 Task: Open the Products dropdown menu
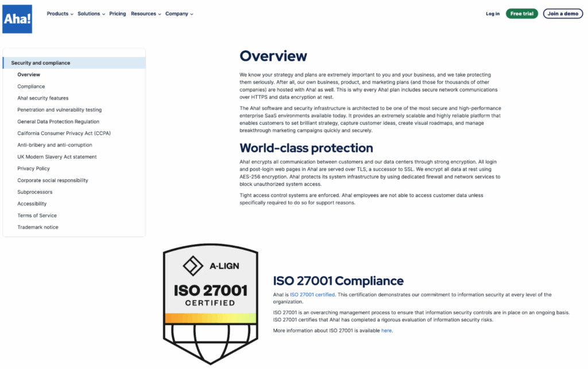coord(59,14)
